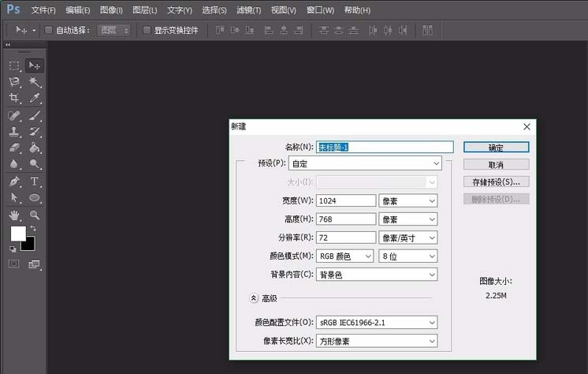This screenshot has height=374, width=588.
Task: Click the distribute top edges icon
Action: pos(324,30)
